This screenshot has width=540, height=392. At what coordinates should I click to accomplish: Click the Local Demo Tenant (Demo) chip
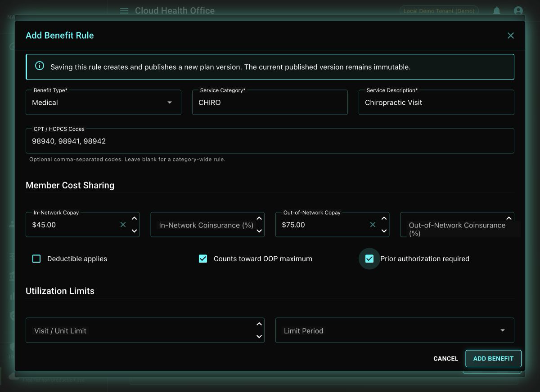pyautogui.click(x=439, y=11)
